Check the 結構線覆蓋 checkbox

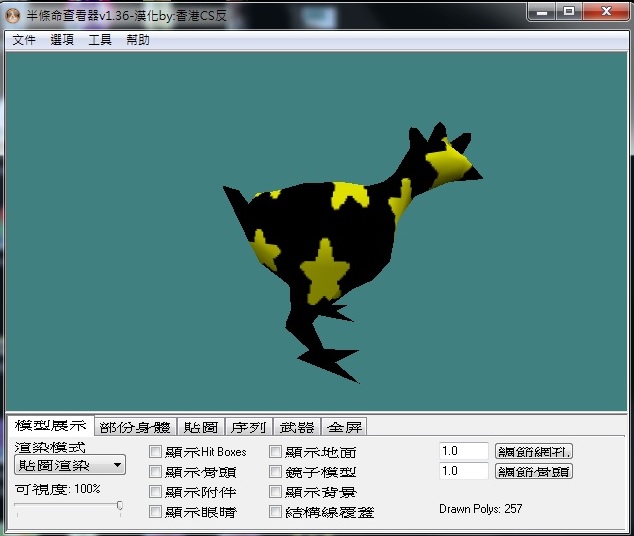tap(275, 512)
